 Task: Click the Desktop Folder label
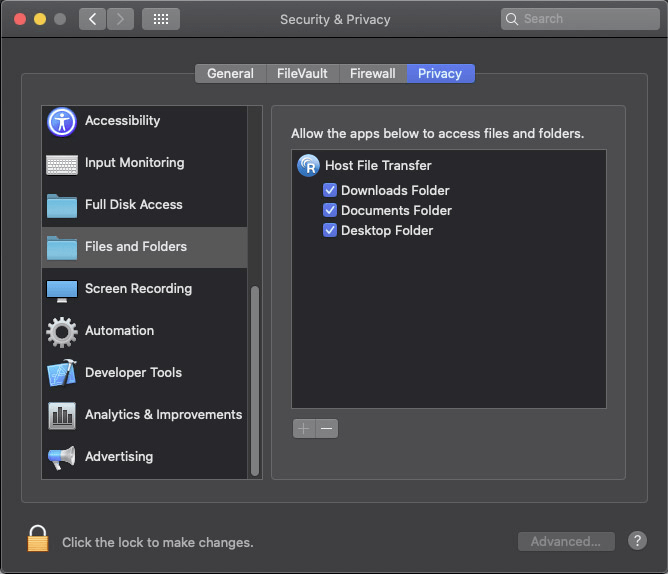387,230
